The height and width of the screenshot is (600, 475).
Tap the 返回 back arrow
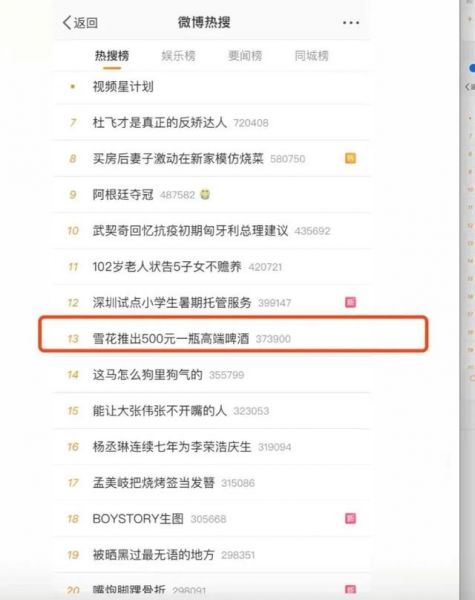tap(80, 23)
